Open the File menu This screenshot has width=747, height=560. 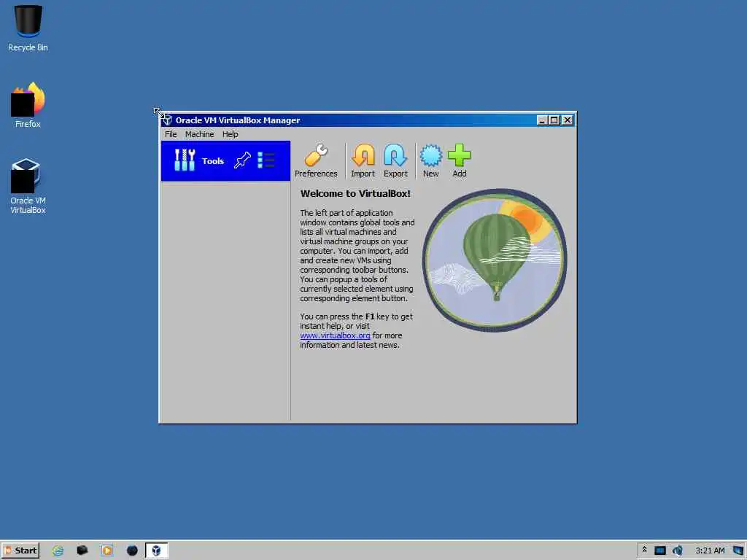[x=171, y=134]
